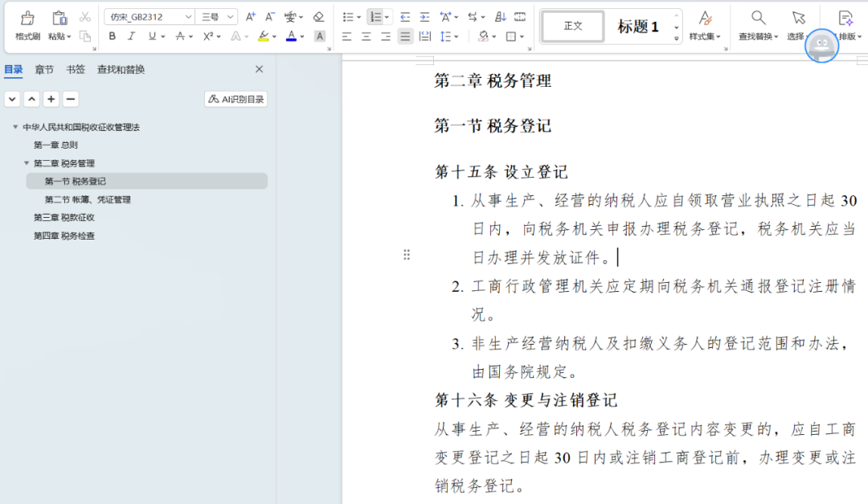Expand the styles gallery more arrow

676,39
